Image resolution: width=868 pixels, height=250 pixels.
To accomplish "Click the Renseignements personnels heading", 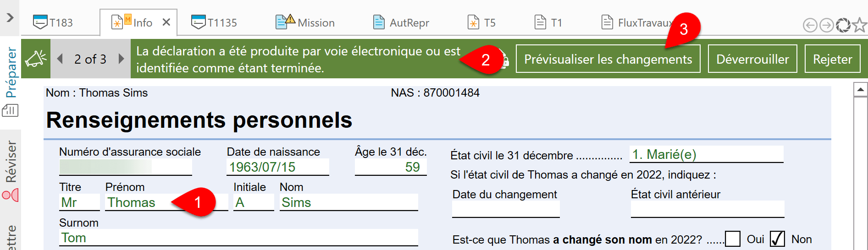I will tap(199, 120).
